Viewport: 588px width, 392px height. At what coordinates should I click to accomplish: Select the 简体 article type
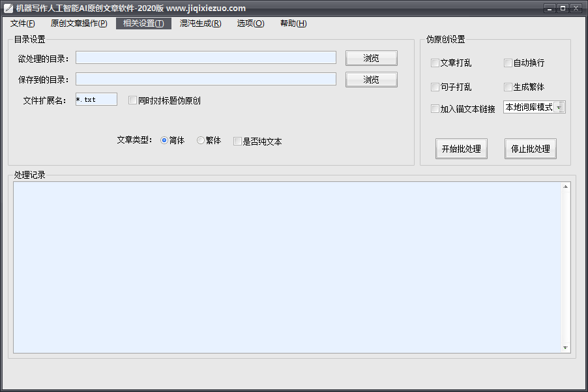164,140
